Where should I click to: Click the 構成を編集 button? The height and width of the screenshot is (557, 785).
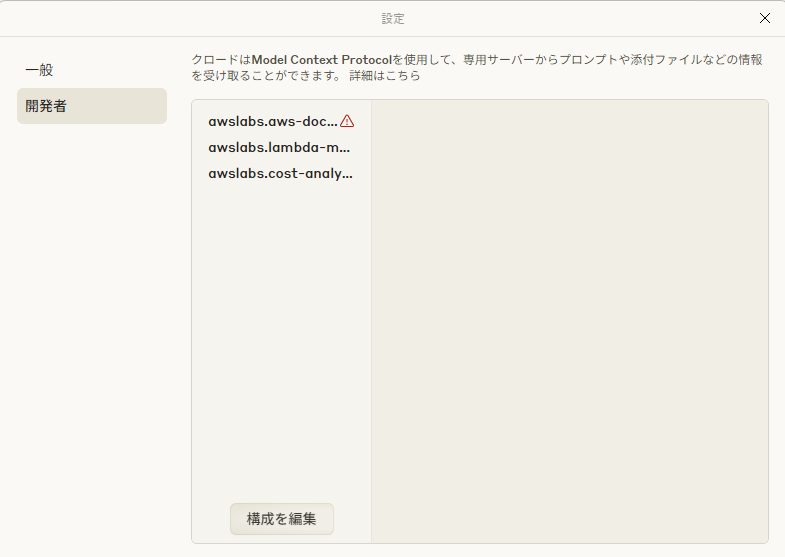point(282,519)
